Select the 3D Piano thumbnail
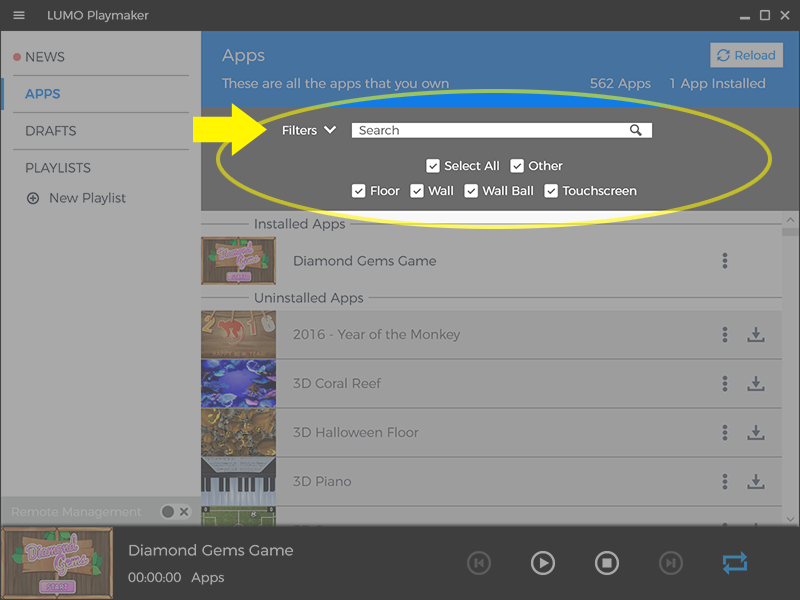800x600 pixels. [x=238, y=482]
